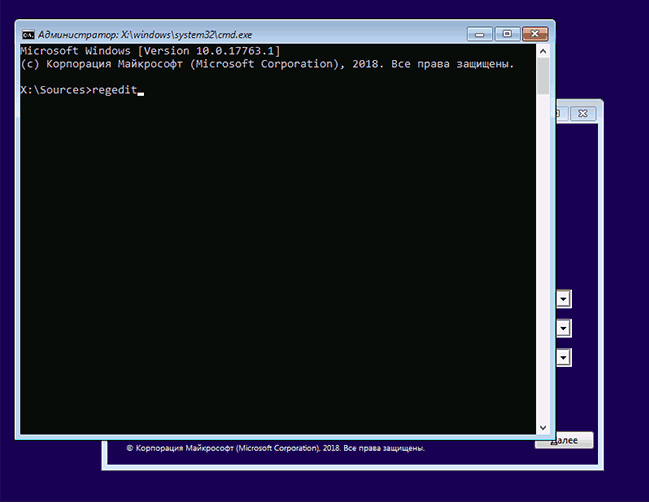
Task: Click the cmd.exe window title text
Action: [x=145, y=35]
